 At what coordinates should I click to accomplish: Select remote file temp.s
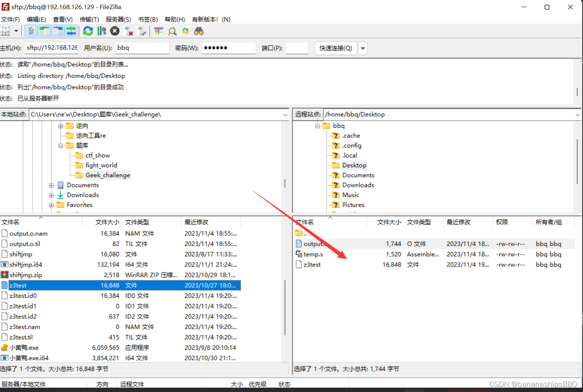[x=434, y=254]
